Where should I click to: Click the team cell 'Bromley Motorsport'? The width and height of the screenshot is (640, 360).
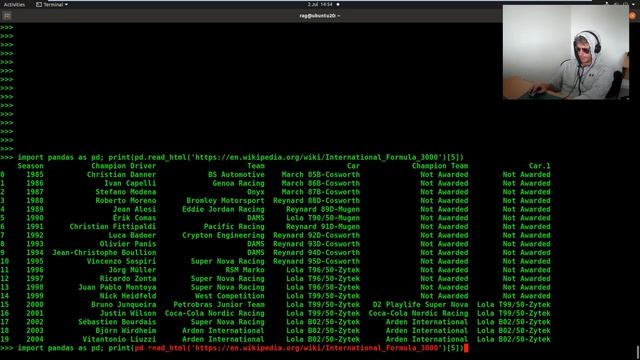click(225, 200)
